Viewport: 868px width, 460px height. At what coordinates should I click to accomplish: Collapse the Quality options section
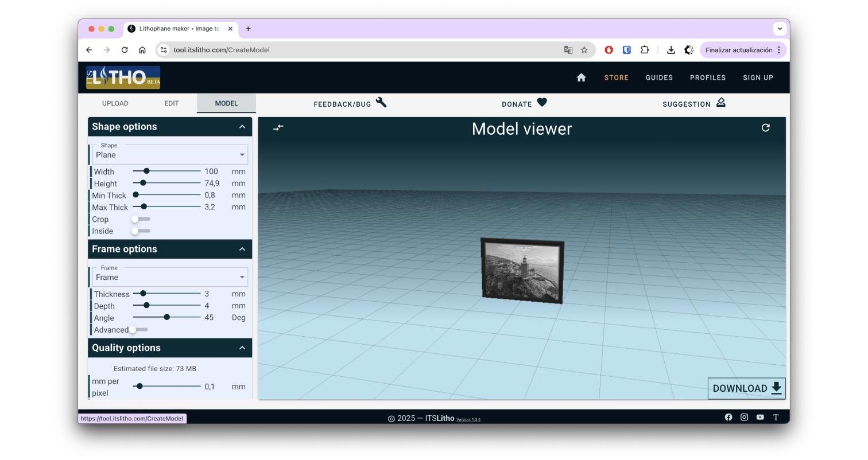242,348
